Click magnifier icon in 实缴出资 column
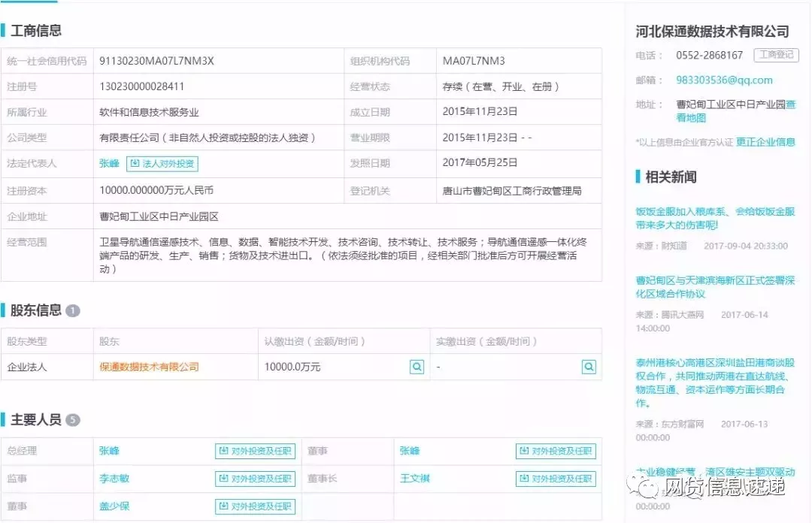This screenshot has width=812, height=523. [x=589, y=367]
